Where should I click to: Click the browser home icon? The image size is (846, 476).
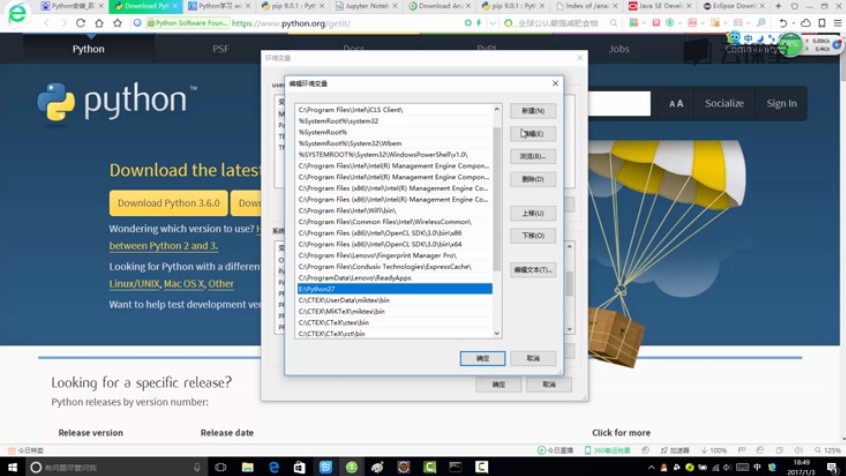(x=99, y=23)
